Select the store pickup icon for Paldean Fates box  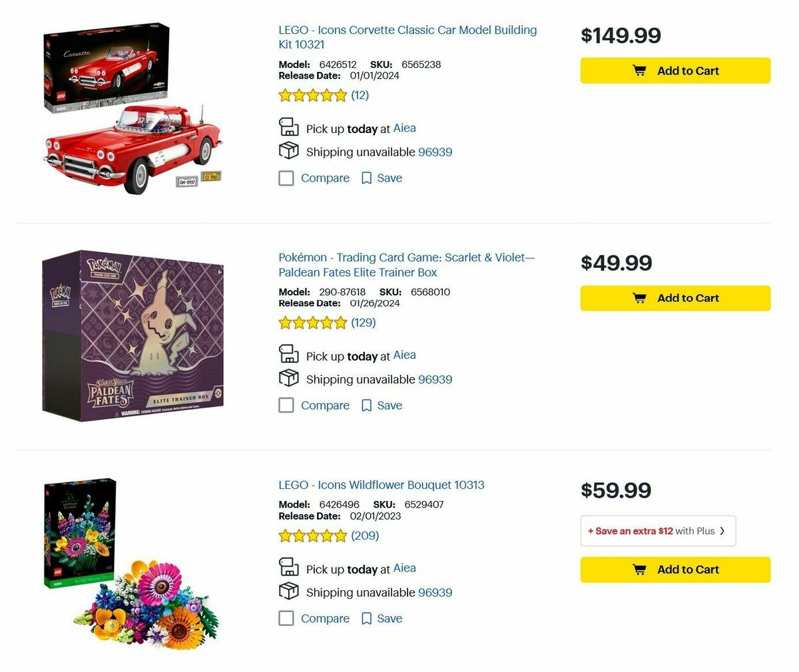288,353
